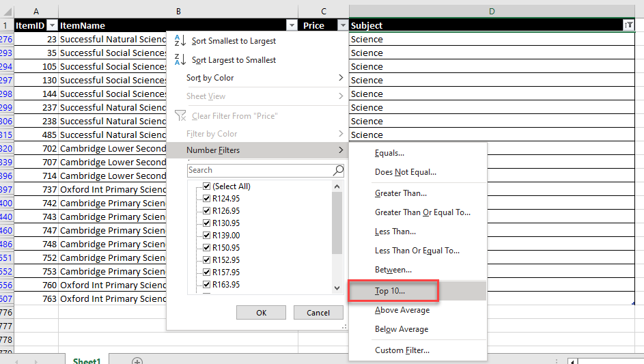The height and width of the screenshot is (364, 644).
Task: Open the Price column filter dropdown
Action: pyautogui.click(x=343, y=25)
